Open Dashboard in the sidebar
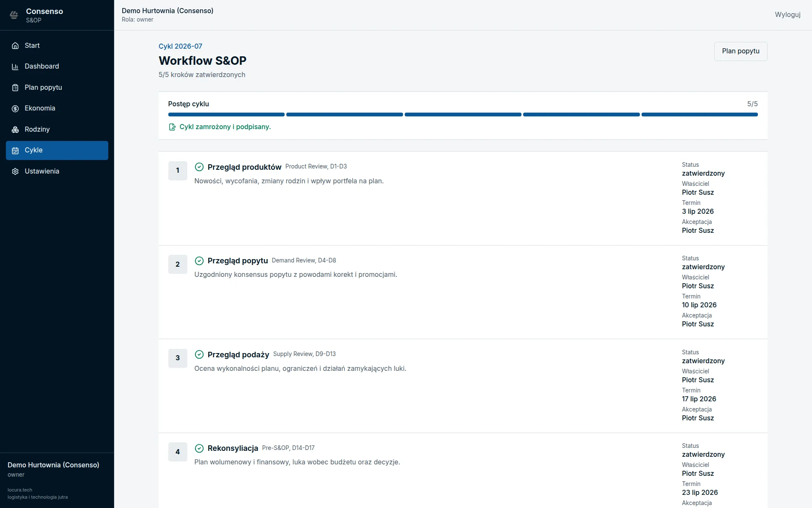The height and width of the screenshot is (508, 812). (x=57, y=66)
